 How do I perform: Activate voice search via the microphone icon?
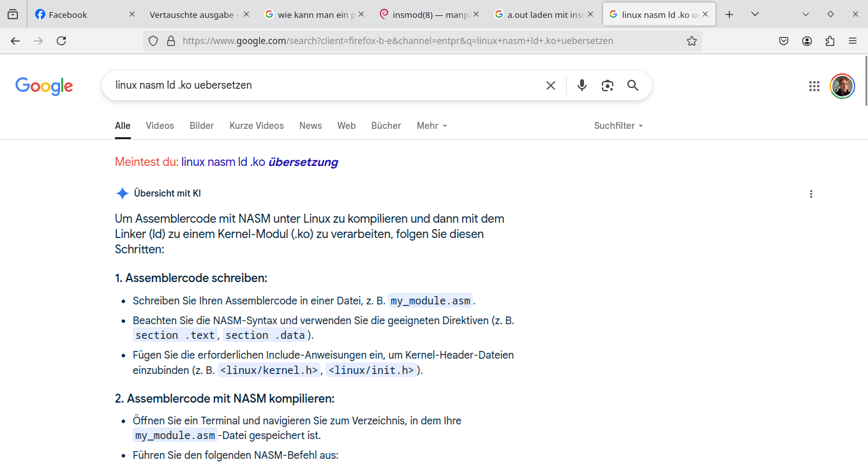(x=581, y=85)
